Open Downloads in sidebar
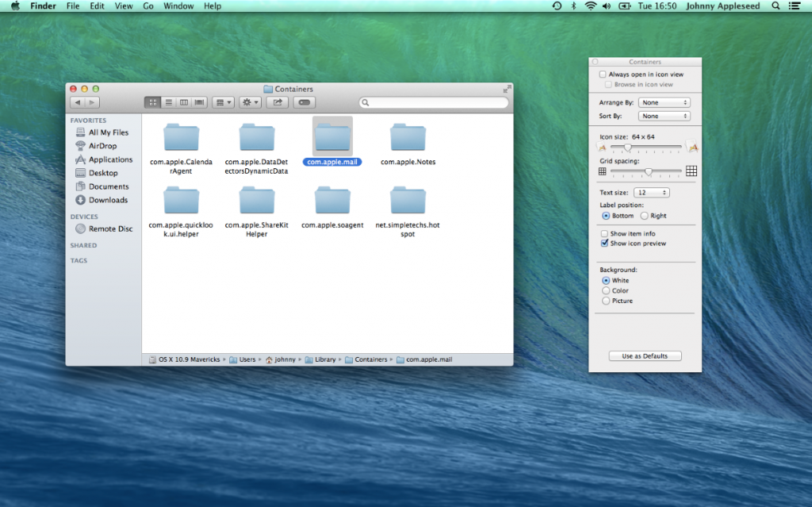The width and height of the screenshot is (812, 507). click(x=102, y=200)
